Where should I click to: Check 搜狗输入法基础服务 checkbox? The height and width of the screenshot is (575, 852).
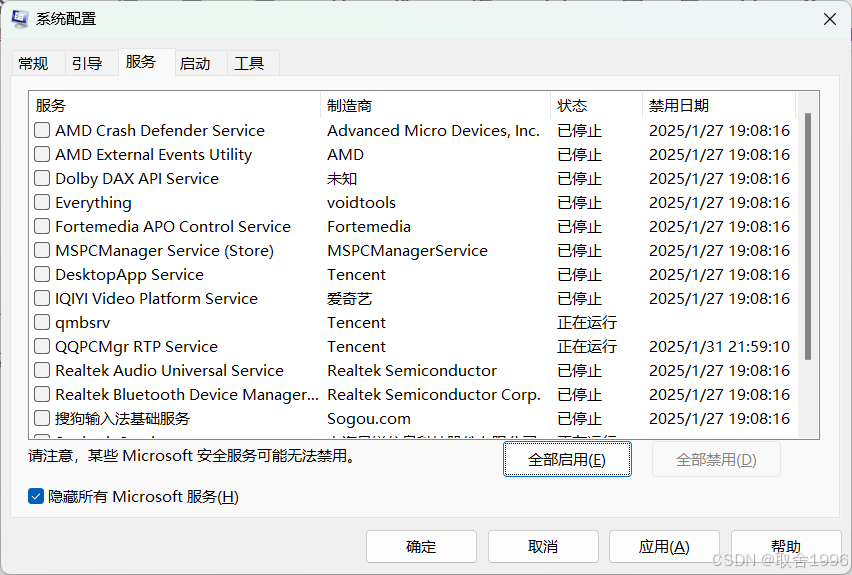42,418
